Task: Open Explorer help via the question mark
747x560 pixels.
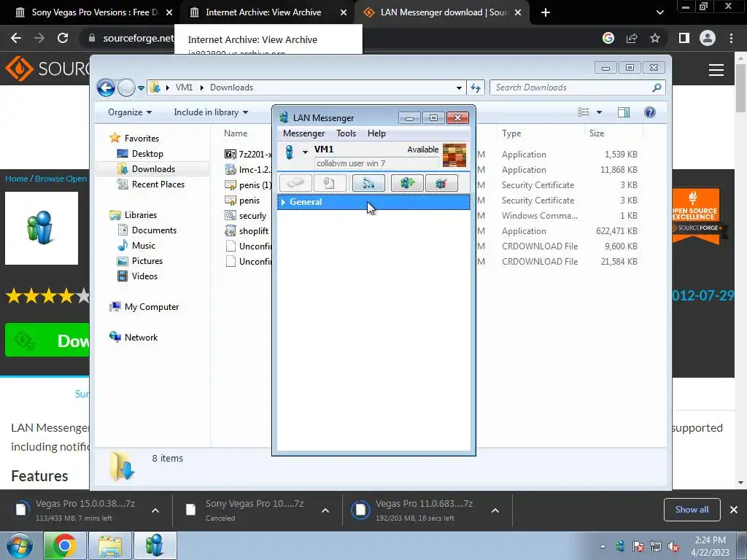Action: (650, 112)
